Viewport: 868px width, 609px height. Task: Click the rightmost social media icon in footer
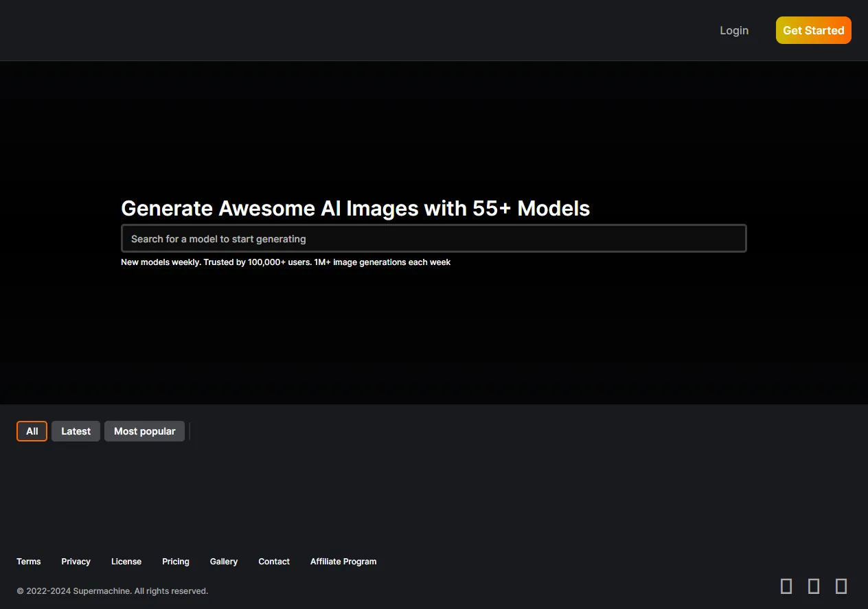[x=841, y=586]
